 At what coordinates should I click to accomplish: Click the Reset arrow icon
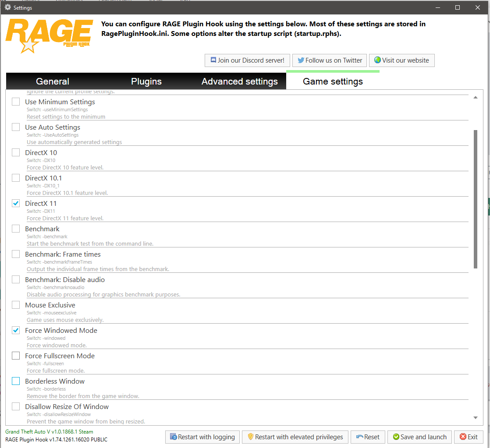[x=360, y=437]
